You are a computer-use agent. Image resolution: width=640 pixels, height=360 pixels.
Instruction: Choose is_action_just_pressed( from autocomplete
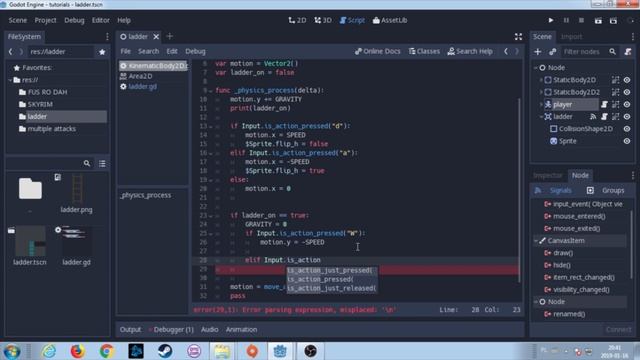point(331,270)
